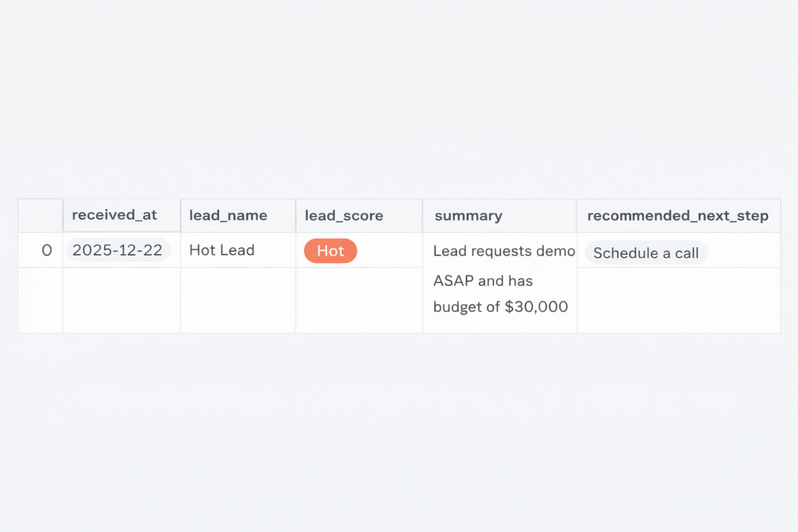Click the received_at column header
Screen dimensions: 798x532
click(x=114, y=215)
